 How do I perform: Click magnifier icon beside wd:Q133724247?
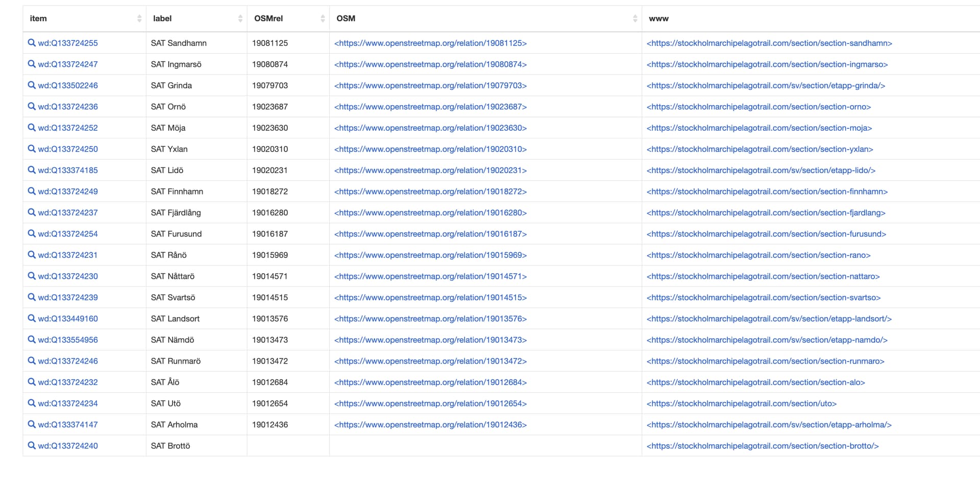pos(32,64)
